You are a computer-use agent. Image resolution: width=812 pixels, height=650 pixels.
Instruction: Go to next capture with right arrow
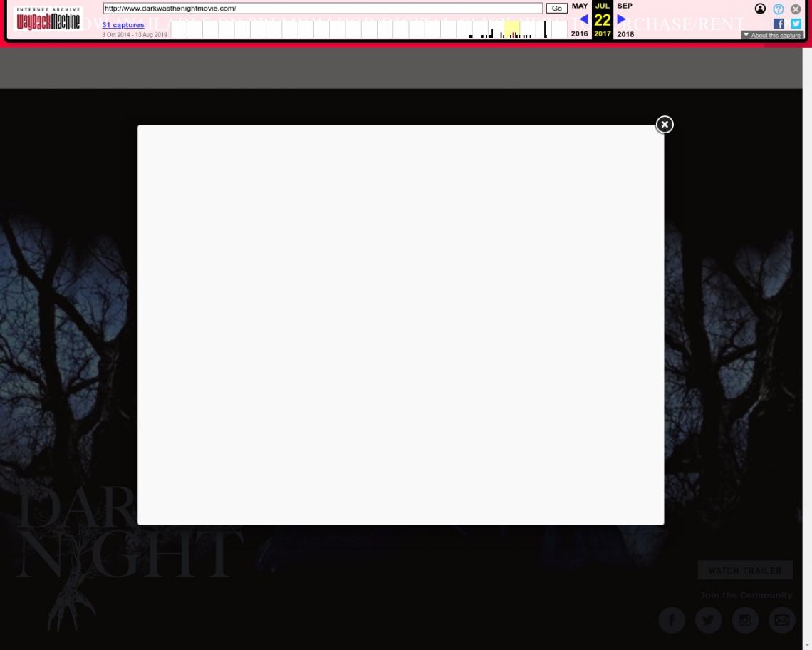coord(621,19)
